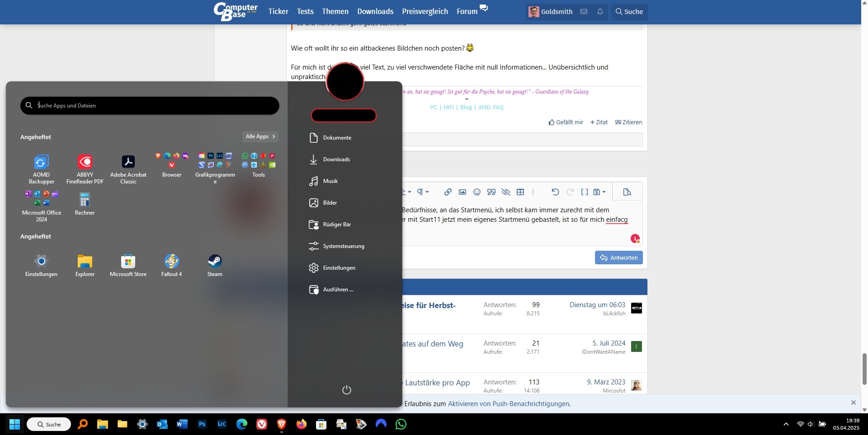The height and width of the screenshot is (435, 868).
Task: Open Firefox from the taskbar
Action: tap(302, 424)
